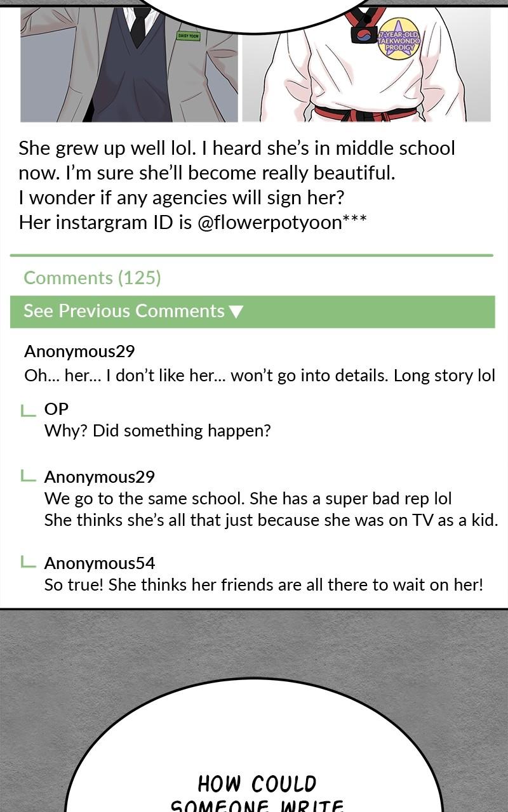Click the black necktie in the left photo
The height and width of the screenshot is (812, 508).
pos(138,24)
